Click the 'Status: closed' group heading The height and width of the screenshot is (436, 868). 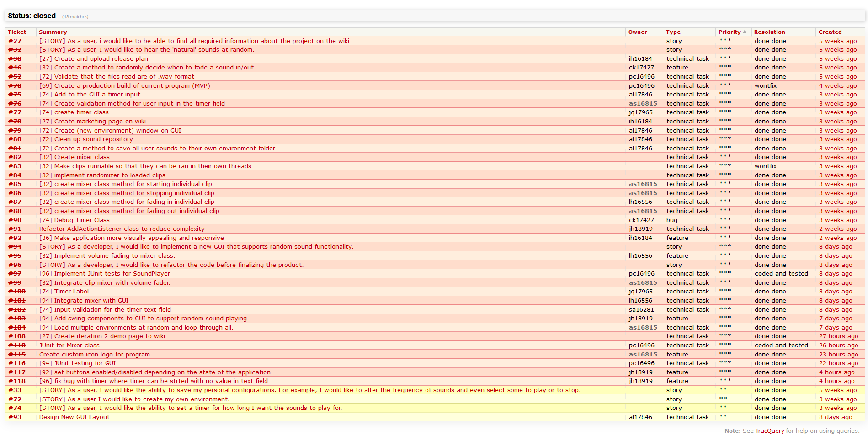(x=32, y=16)
